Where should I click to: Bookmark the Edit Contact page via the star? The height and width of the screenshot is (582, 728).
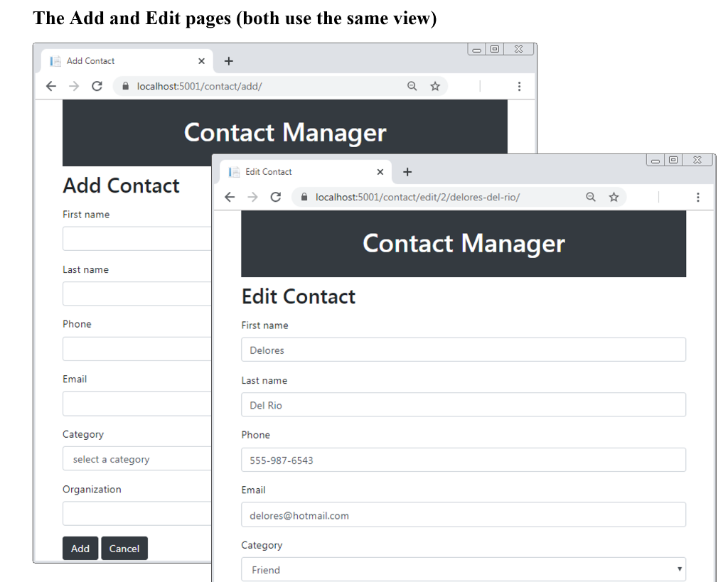pyautogui.click(x=614, y=197)
